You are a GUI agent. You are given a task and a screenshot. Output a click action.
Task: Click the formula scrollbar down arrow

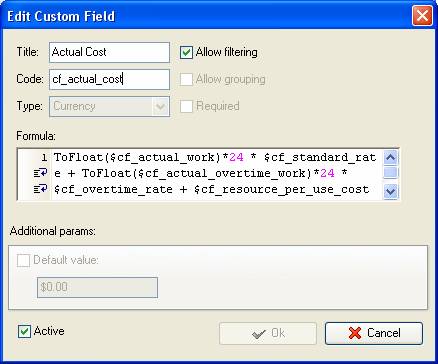tap(390, 191)
